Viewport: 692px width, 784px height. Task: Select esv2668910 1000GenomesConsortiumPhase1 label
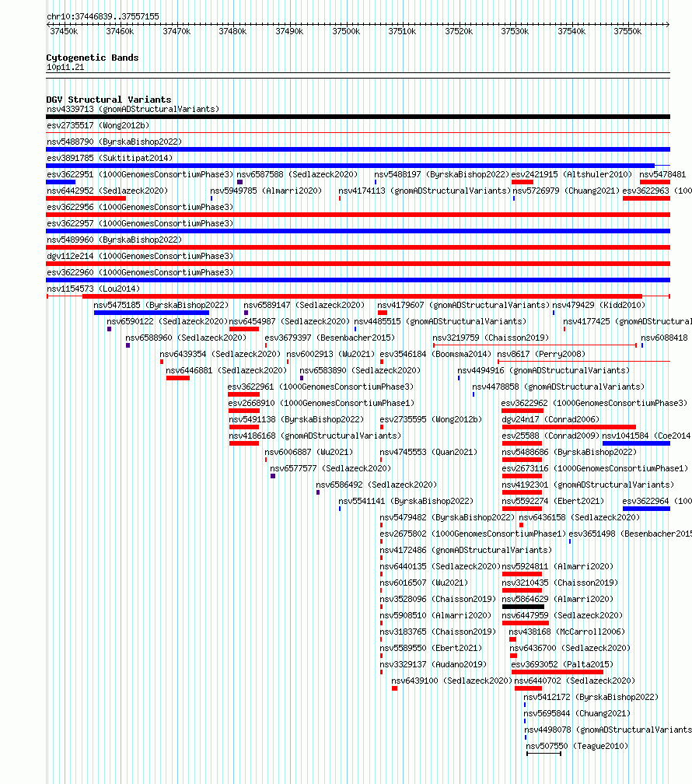(321, 403)
